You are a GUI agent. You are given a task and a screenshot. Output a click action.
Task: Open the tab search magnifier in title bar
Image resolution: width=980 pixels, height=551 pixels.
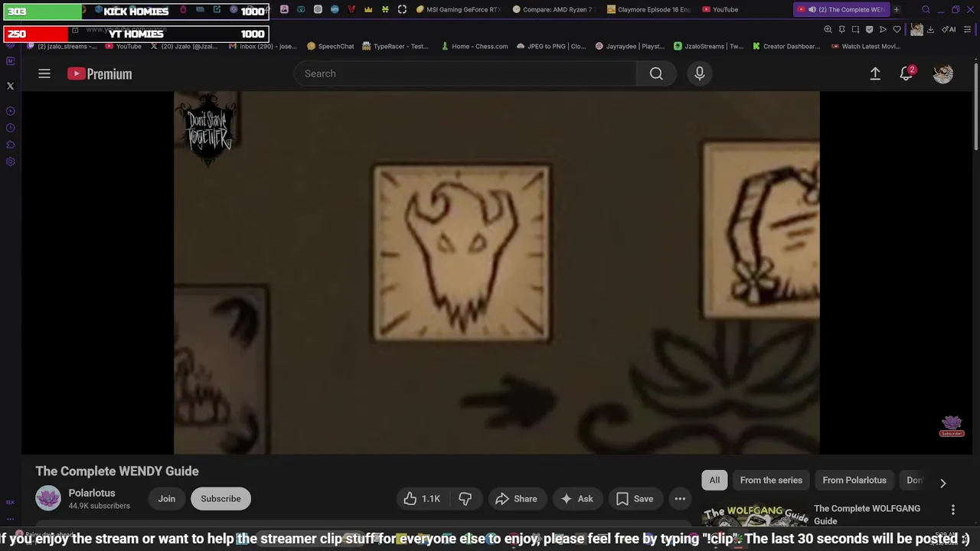[x=926, y=9]
